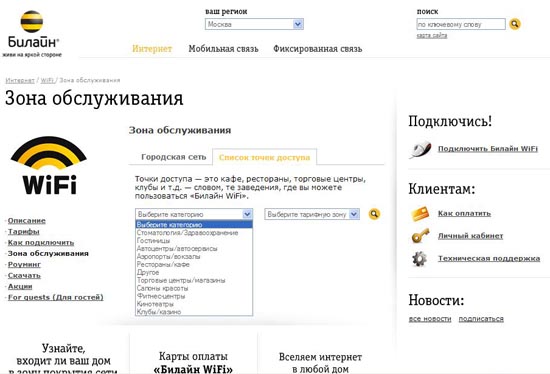This screenshot has width=550, height=374.
Task: Open the Скачать sidebar link
Action: click(x=24, y=275)
